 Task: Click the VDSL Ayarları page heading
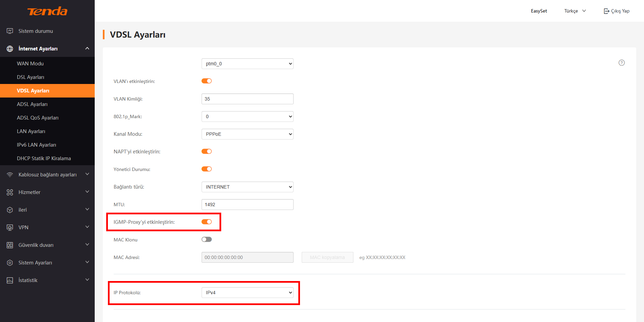click(138, 35)
